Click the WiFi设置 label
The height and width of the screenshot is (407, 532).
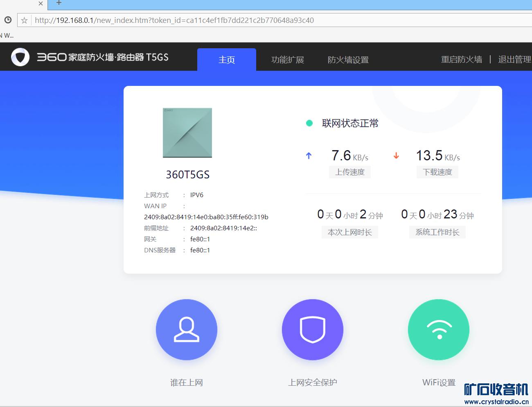[439, 382]
